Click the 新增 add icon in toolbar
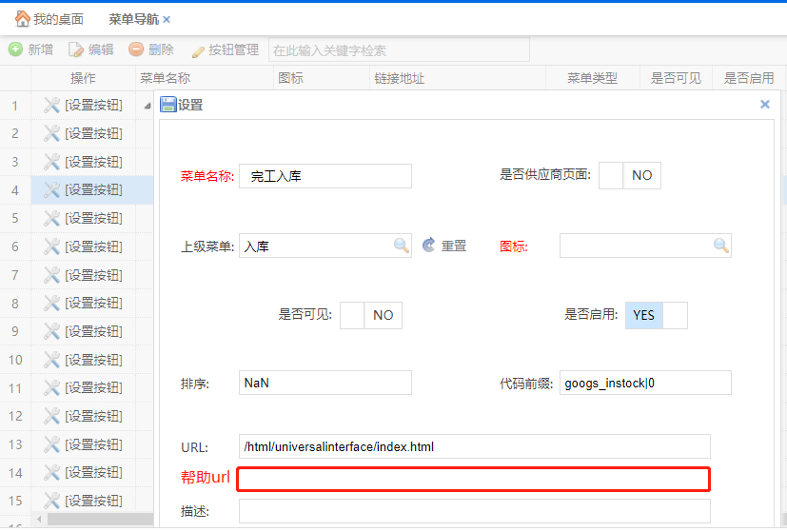The width and height of the screenshot is (787, 532). 15,49
